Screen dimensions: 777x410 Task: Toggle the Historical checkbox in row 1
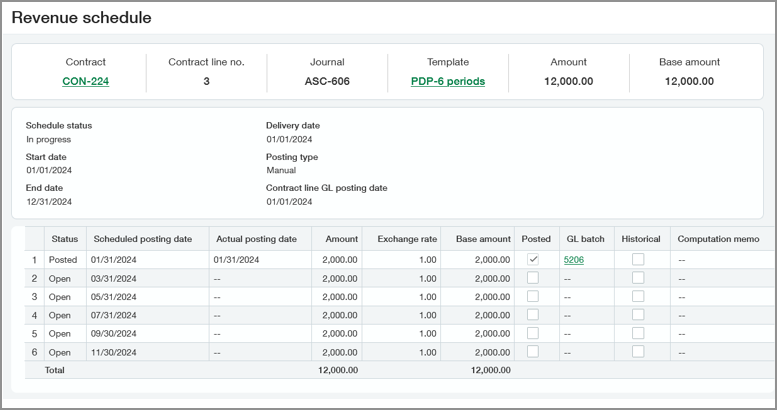point(638,260)
